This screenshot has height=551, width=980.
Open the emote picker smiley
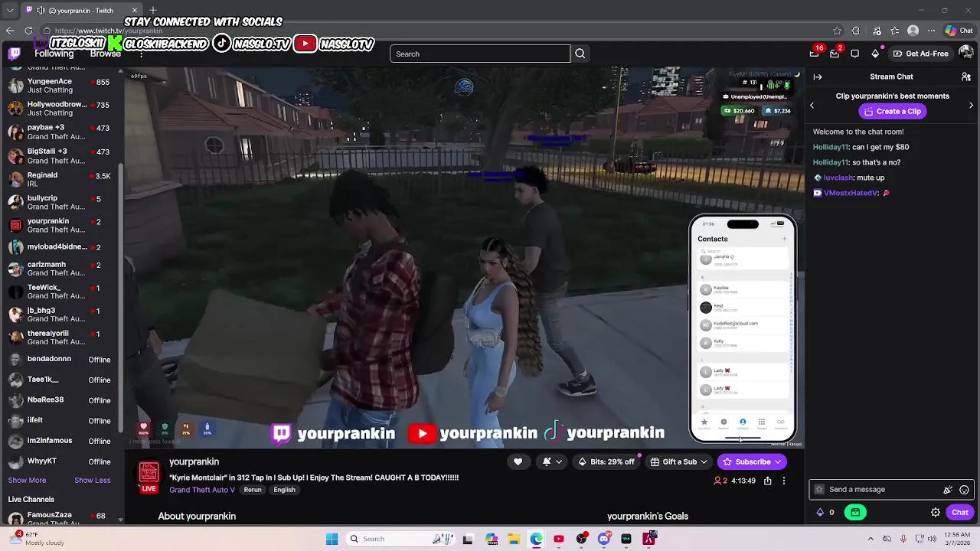coord(964,490)
